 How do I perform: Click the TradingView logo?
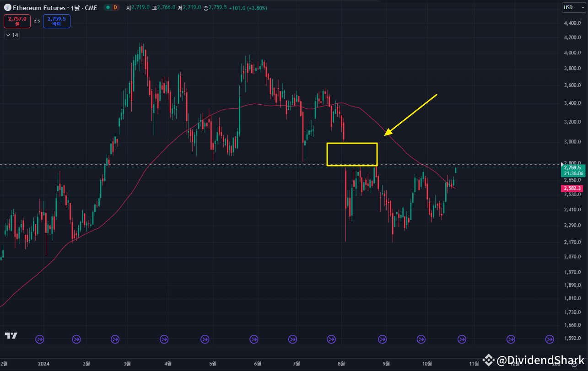(11, 335)
